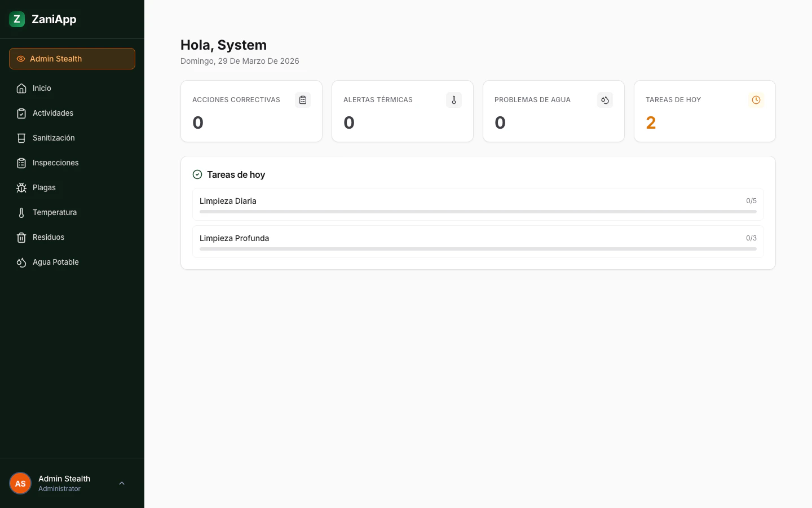Click the Admin Stealth name in user footer
This screenshot has height=508, width=812.
pos(64,479)
